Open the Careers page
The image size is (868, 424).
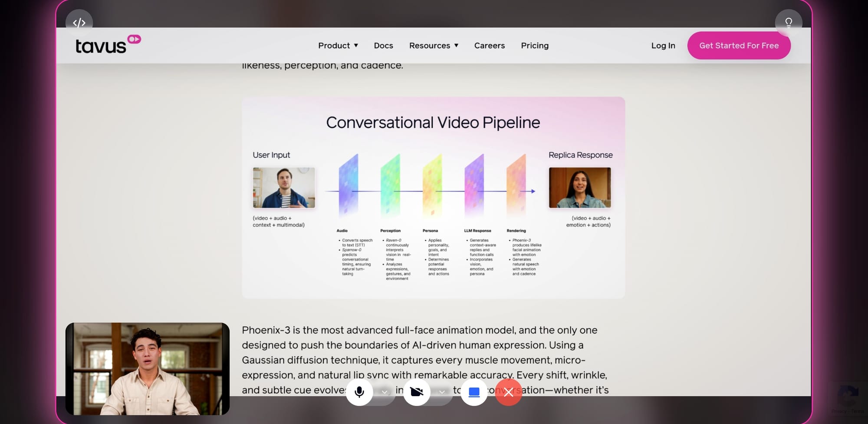coord(490,46)
